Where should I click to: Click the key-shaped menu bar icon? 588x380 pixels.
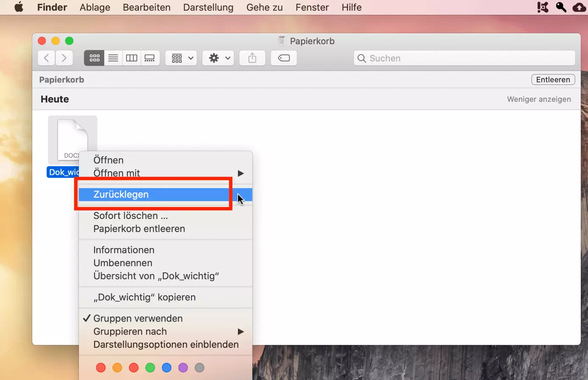pyautogui.click(x=561, y=7)
